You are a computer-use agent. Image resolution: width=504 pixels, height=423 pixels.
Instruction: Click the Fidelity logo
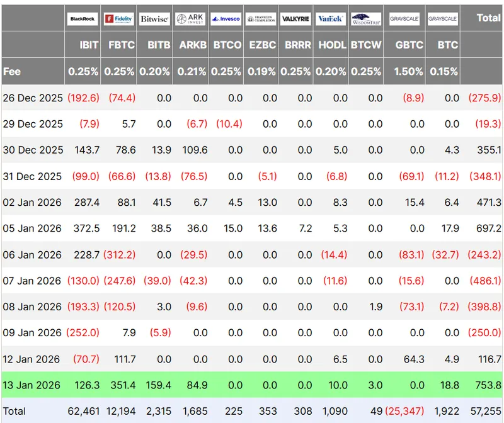pos(118,19)
